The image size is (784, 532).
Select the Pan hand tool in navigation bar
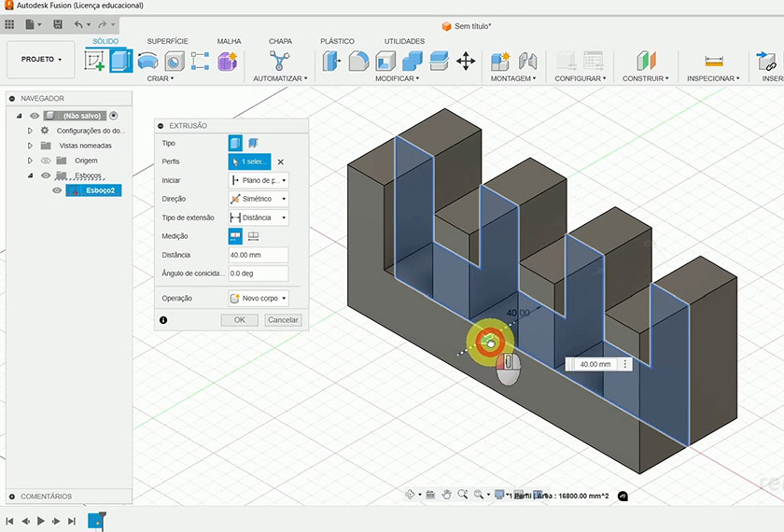coord(447,495)
